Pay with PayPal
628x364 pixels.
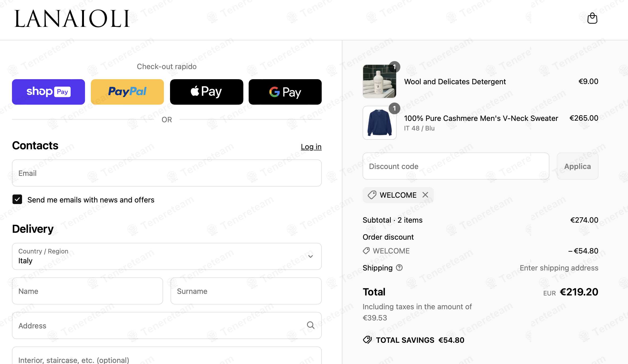coord(127,92)
